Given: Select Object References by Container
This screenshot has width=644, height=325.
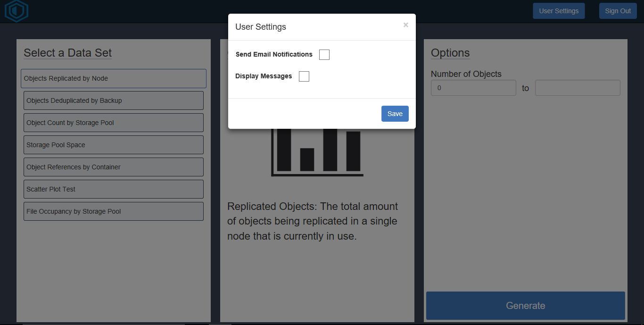Looking at the screenshot, I should [114, 167].
